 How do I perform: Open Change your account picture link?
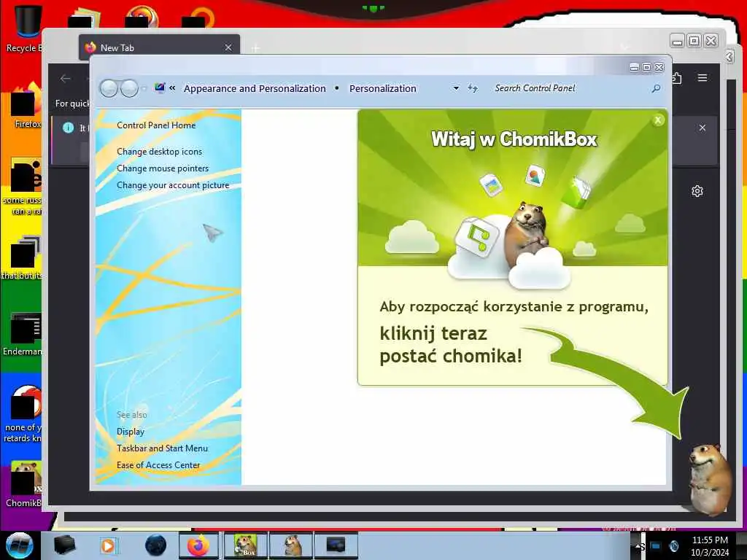[173, 185]
